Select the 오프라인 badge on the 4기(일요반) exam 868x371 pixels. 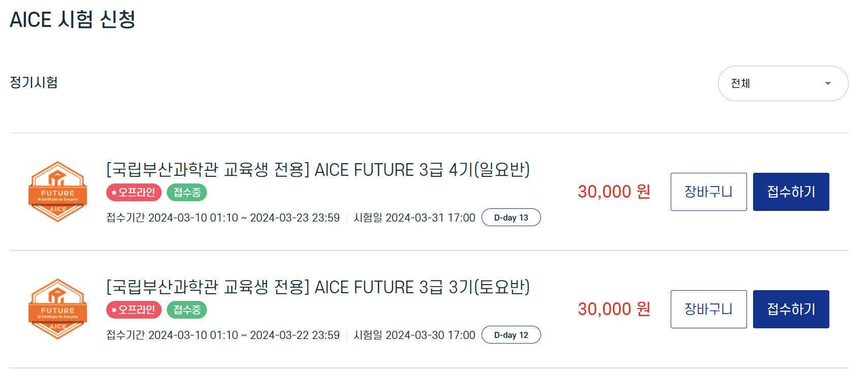coord(133,192)
